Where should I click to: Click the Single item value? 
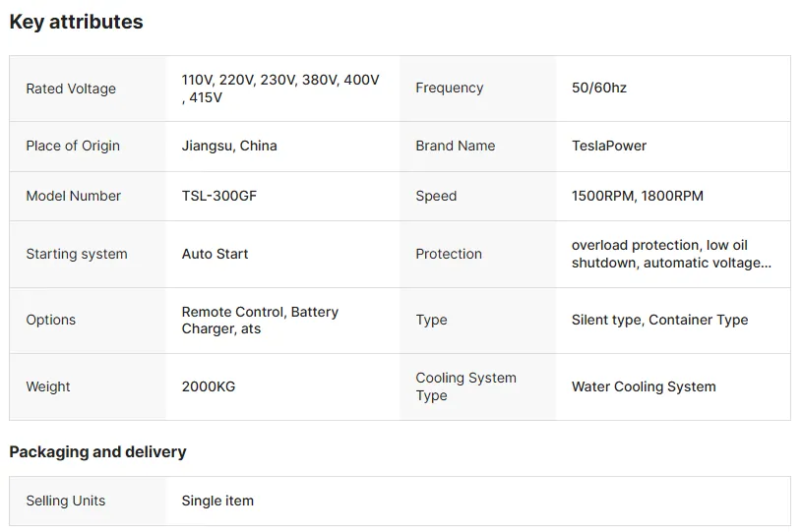click(217, 501)
